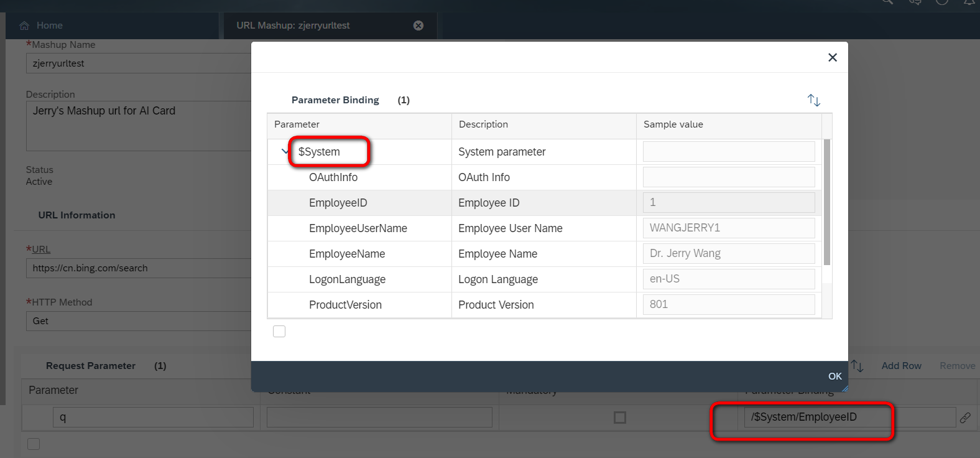Click the dialog table vertical scrollbar

(x=827, y=202)
